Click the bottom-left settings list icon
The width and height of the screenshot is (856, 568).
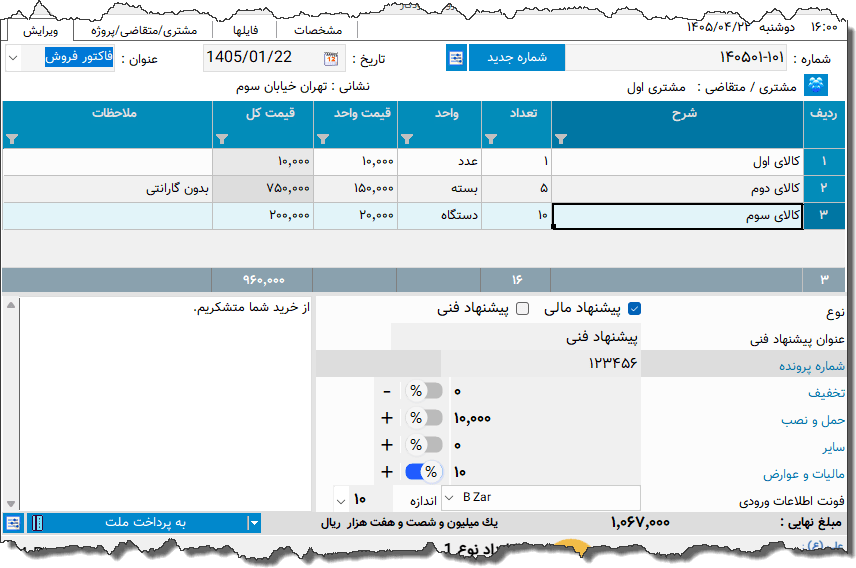pyautogui.click(x=13, y=523)
